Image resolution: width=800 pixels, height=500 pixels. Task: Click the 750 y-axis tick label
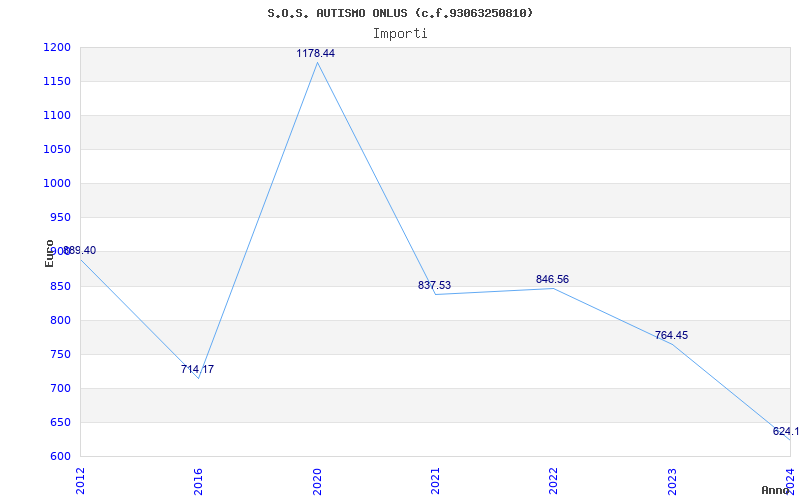60,355
